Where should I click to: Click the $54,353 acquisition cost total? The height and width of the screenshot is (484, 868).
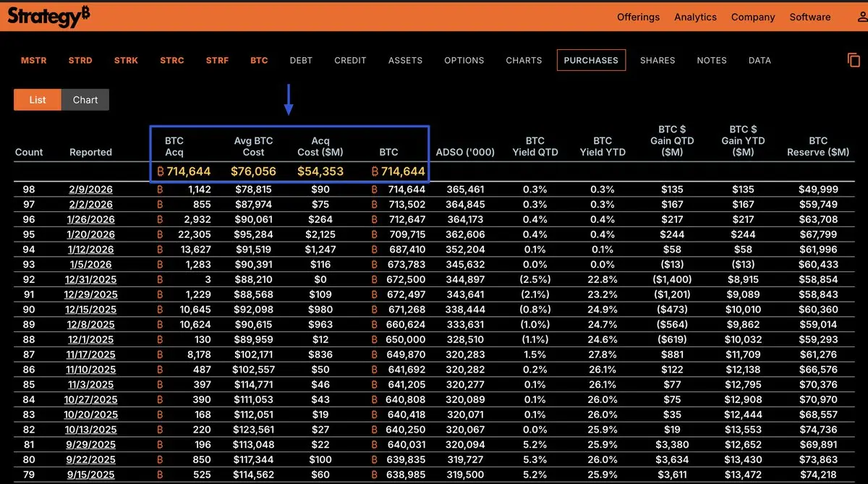320,171
